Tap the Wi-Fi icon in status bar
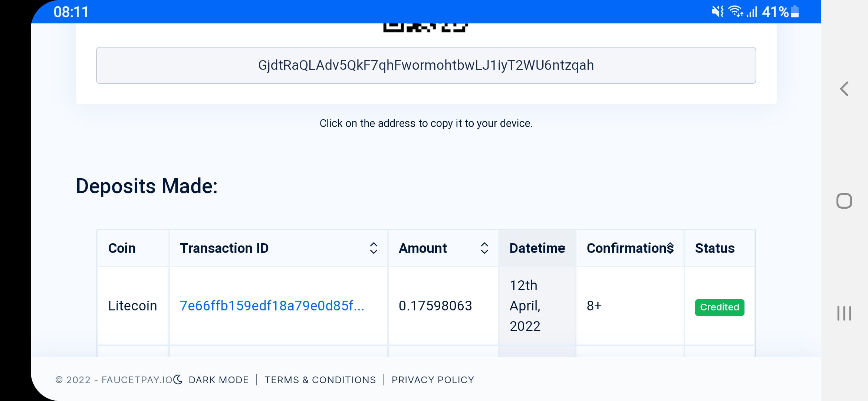868x401 pixels. [x=736, y=12]
